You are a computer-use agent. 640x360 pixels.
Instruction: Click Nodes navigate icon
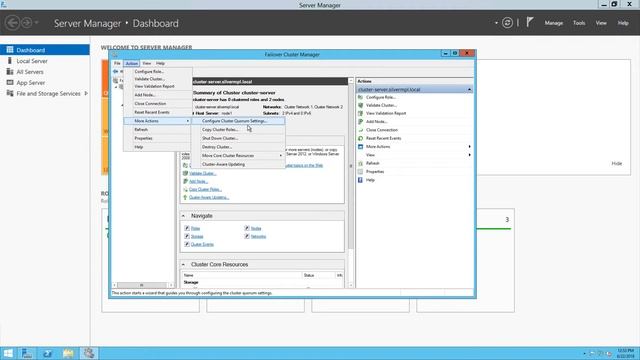247,228
